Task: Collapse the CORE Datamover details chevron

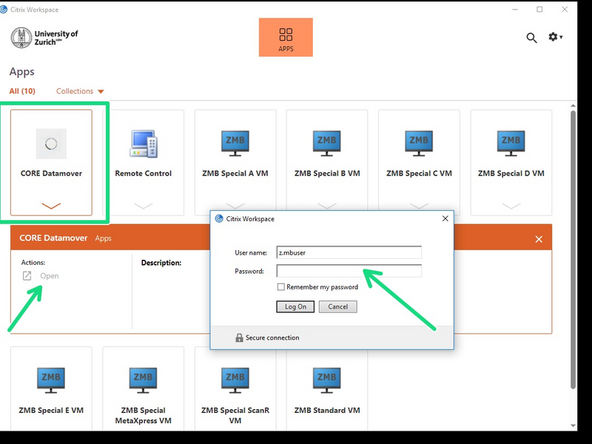Action: tap(51, 206)
